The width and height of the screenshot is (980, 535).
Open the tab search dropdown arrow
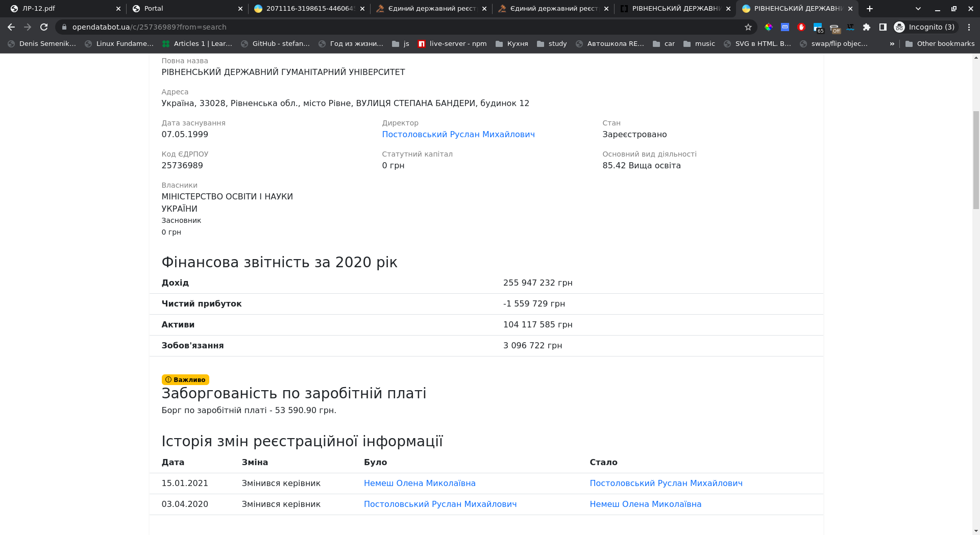918,9
